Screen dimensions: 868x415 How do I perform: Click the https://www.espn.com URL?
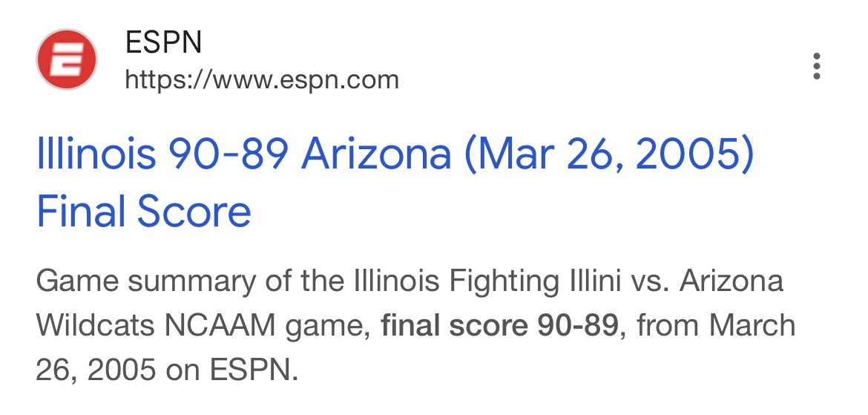[262, 79]
